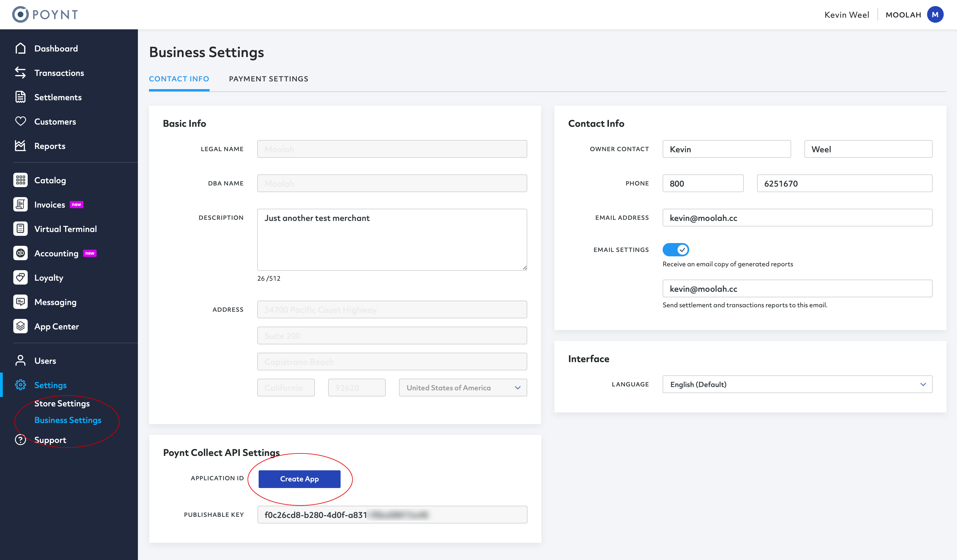Click the Users person icon
The height and width of the screenshot is (560, 957).
(20, 360)
